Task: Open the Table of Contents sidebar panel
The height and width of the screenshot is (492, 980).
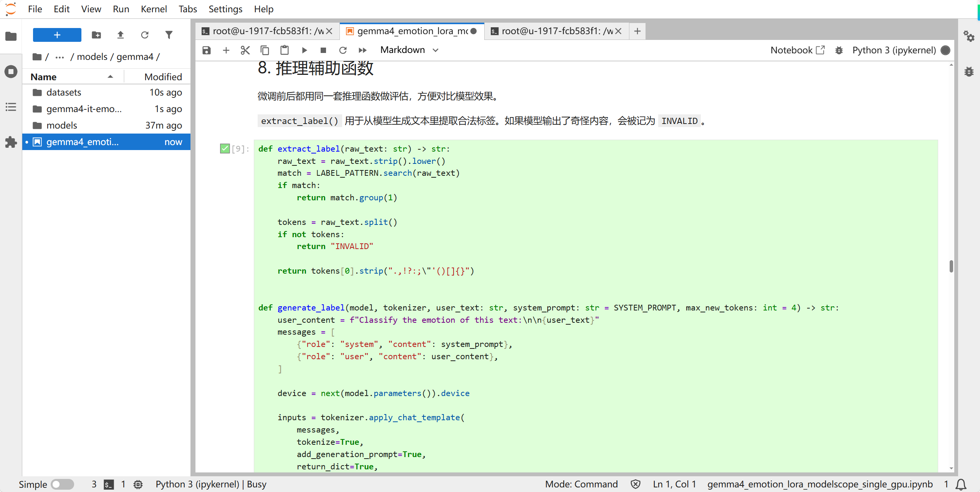Action: tap(11, 107)
